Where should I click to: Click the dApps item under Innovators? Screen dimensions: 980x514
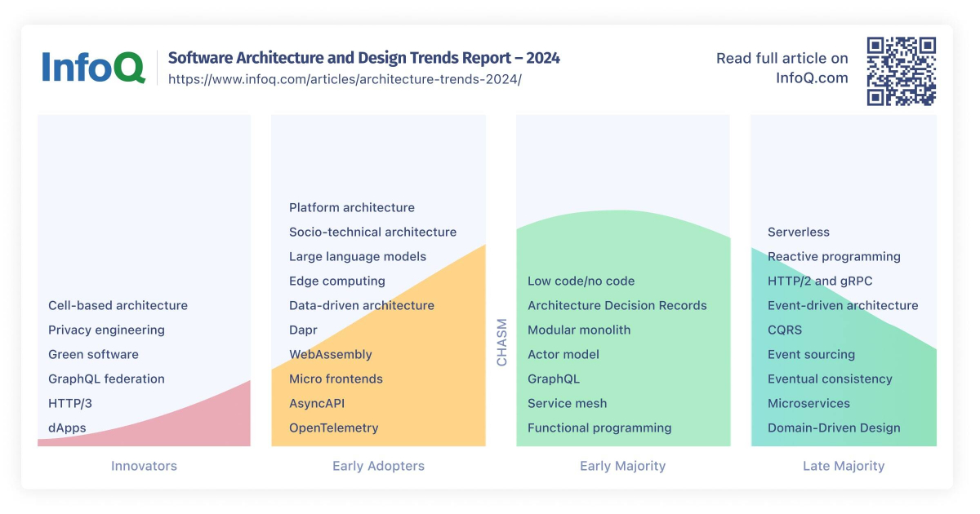tap(67, 428)
